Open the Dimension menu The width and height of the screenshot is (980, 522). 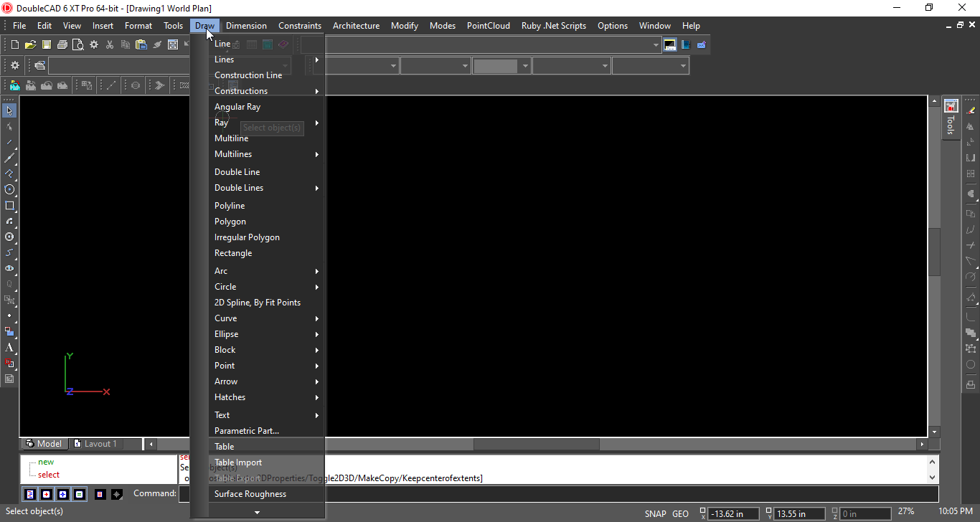(x=246, y=26)
